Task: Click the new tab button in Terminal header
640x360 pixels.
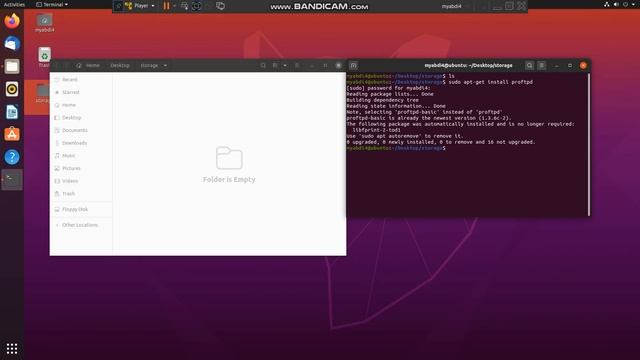Action: click(353, 65)
